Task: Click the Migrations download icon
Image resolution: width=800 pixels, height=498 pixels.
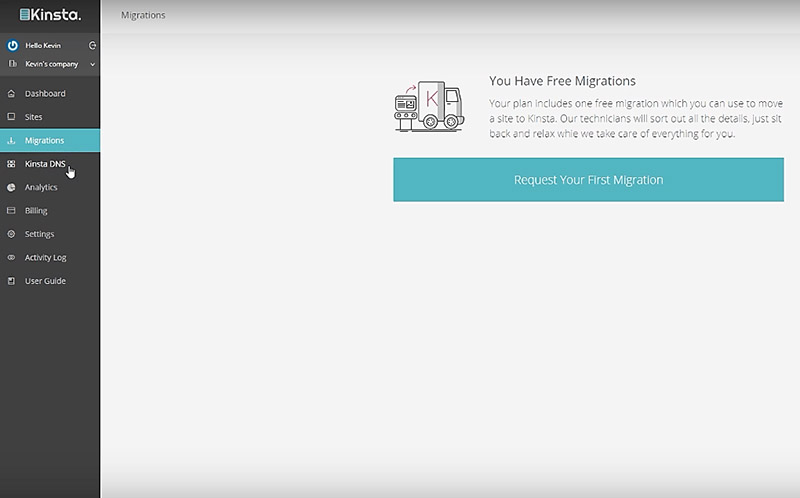Action: click(11, 140)
